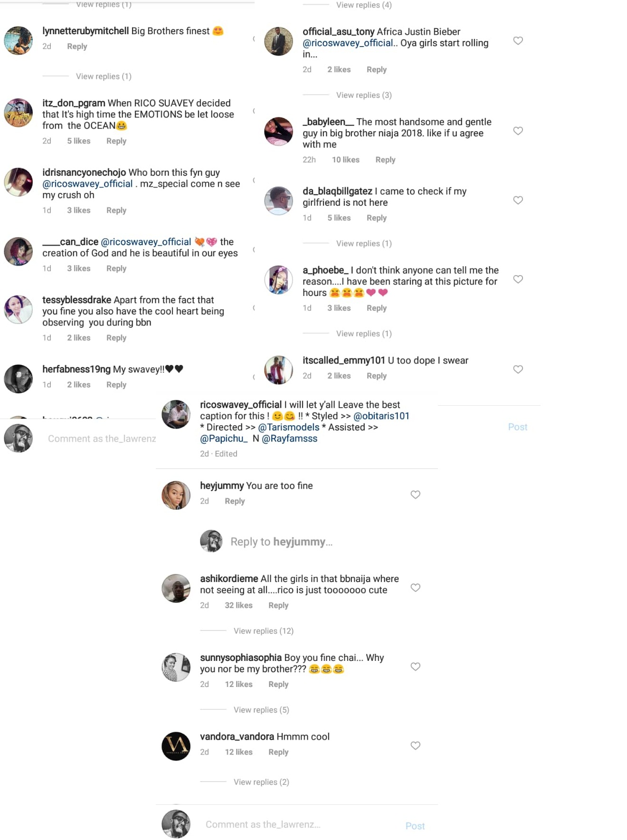The height and width of the screenshot is (840, 627).
Task: Open the @obitaris101 mention link
Action: pyautogui.click(x=381, y=416)
